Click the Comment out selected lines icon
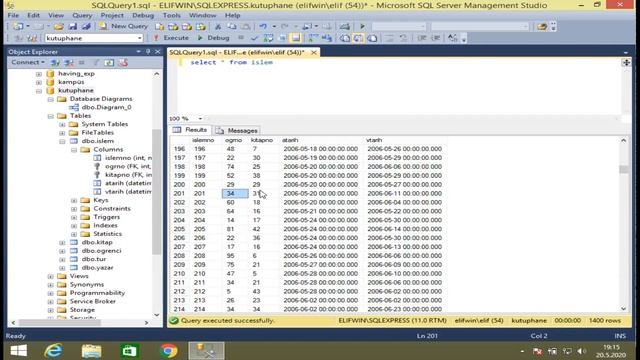The height and width of the screenshot is (360, 640). 389,38
